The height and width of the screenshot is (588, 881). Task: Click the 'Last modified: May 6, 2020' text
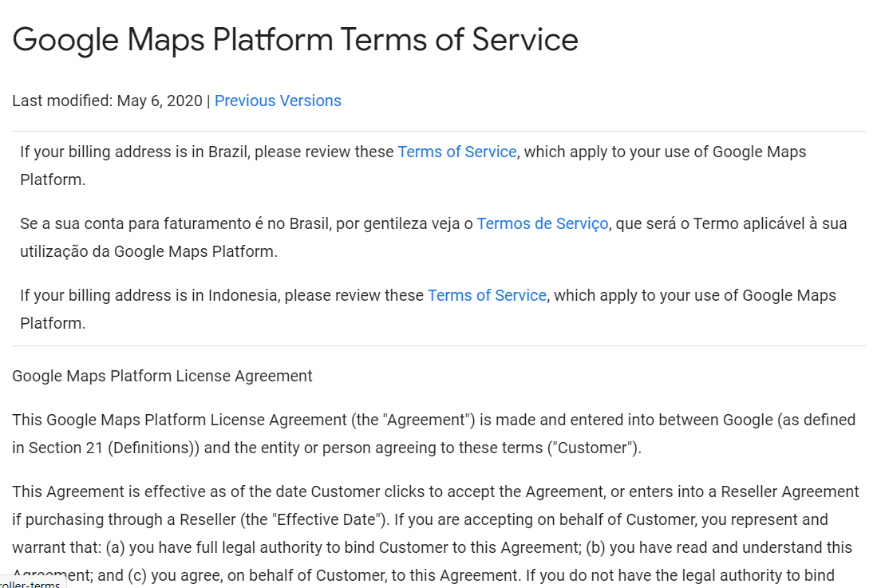click(107, 101)
